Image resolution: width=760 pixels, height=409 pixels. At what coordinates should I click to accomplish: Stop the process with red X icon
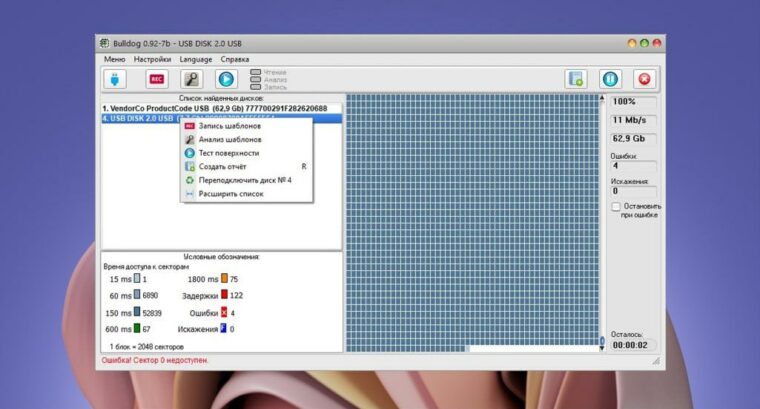click(x=645, y=79)
